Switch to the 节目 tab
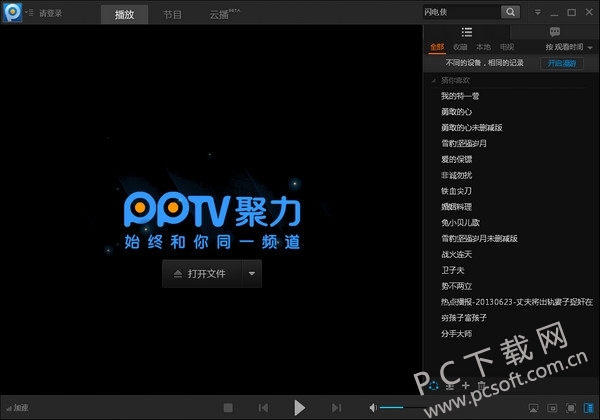This screenshot has height=420, width=600. (172, 15)
